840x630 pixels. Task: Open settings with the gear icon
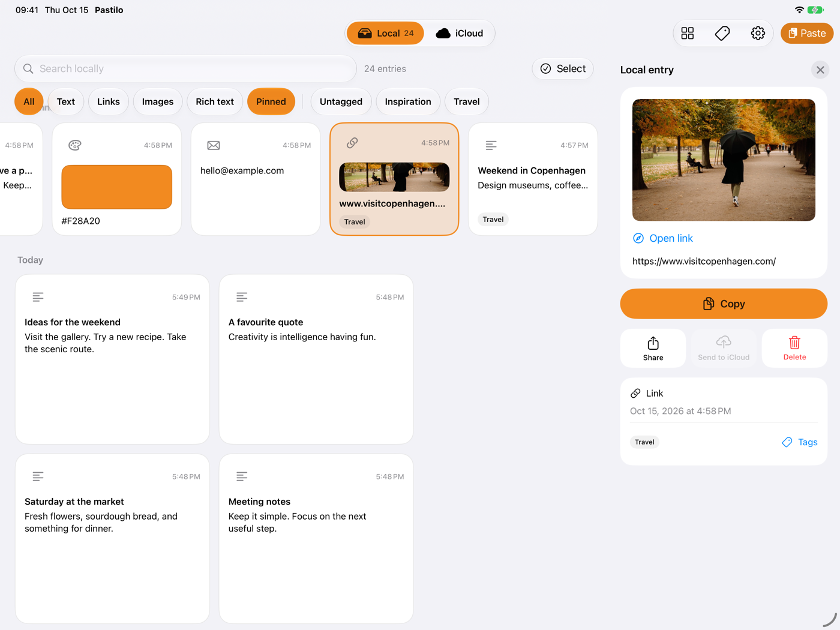coord(758,34)
